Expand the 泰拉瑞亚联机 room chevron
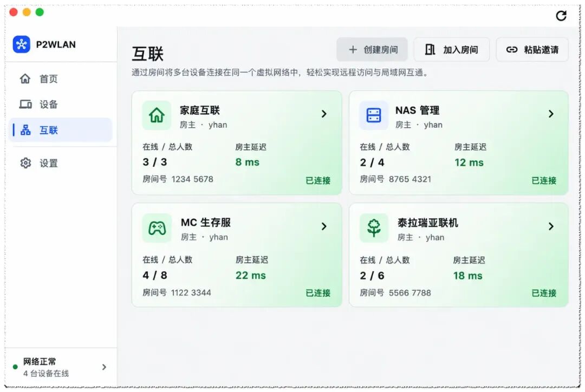This screenshot has width=585, height=392. [x=551, y=226]
